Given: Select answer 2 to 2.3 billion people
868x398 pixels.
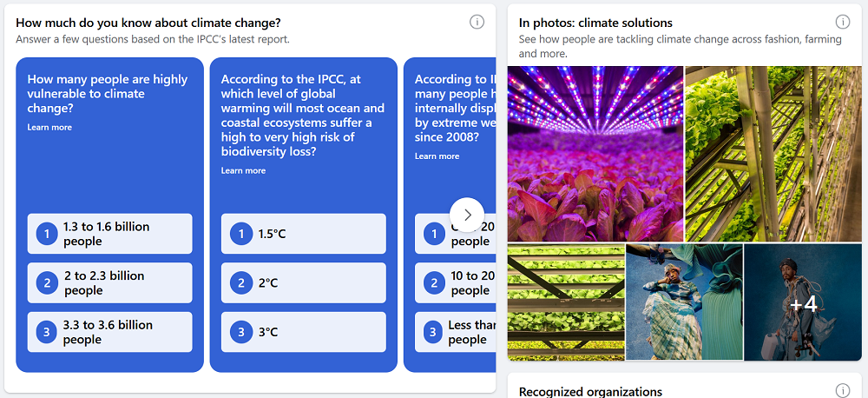Looking at the screenshot, I should tap(109, 283).
